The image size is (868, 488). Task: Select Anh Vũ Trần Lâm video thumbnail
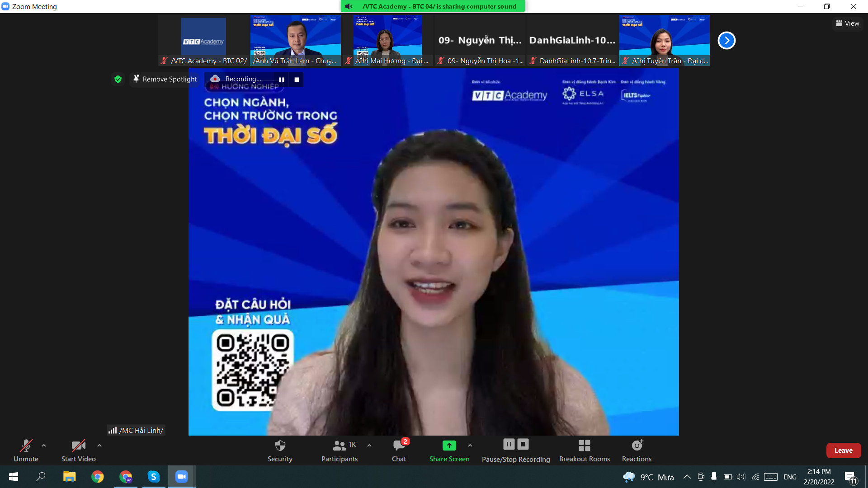(295, 41)
